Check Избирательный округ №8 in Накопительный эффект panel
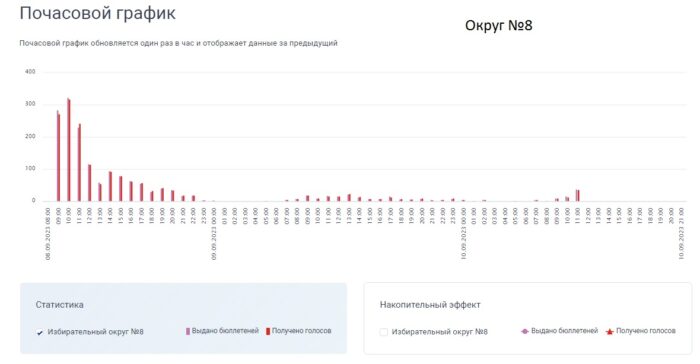This screenshot has height=364, width=700. pyautogui.click(x=383, y=332)
